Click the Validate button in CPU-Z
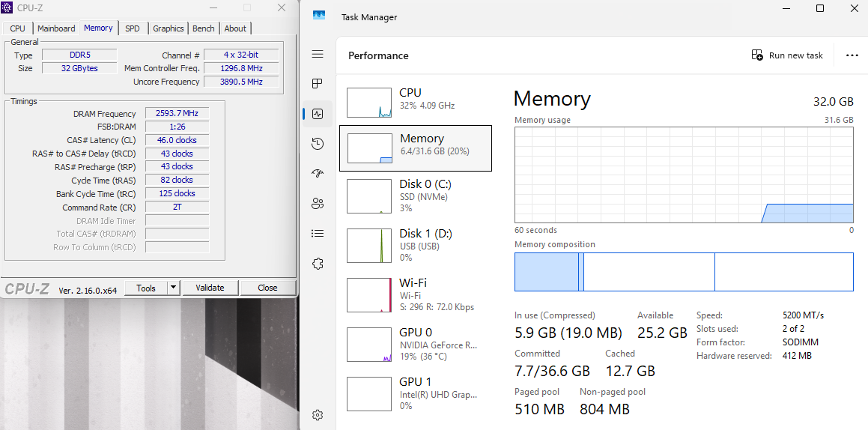The height and width of the screenshot is (430, 868). (210, 288)
